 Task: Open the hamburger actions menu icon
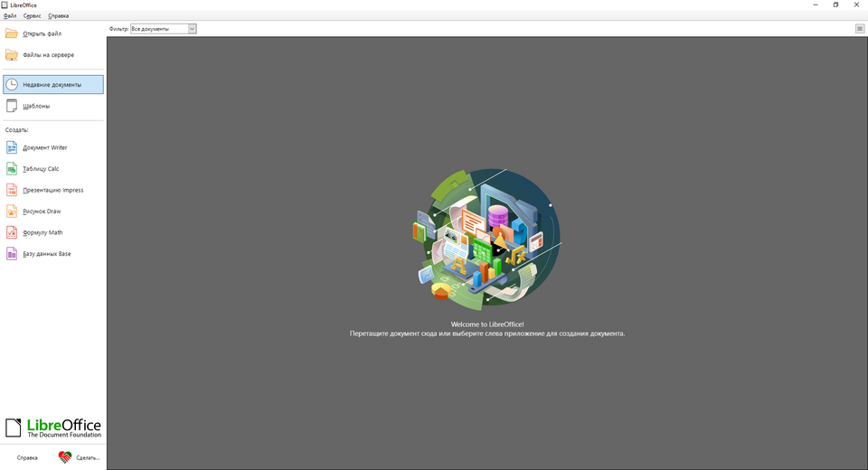(x=860, y=29)
